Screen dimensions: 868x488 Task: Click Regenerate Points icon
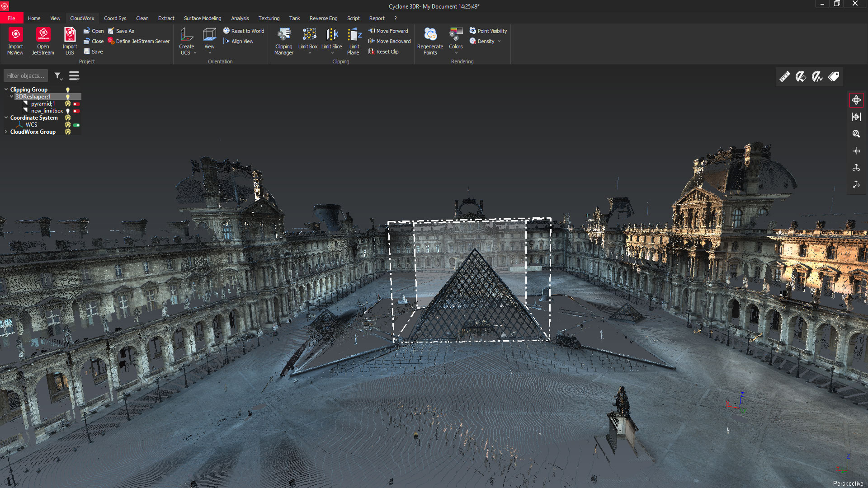click(430, 35)
